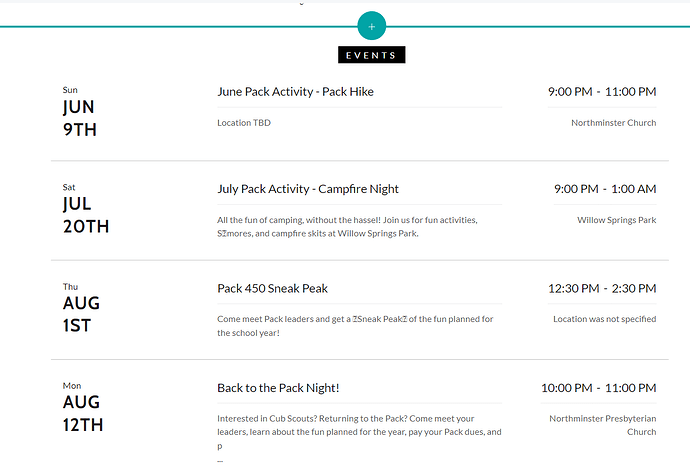Viewport: 690px width, 471px height.
Task: Click the Campfire Night description paragraph
Action: [347, 227]
